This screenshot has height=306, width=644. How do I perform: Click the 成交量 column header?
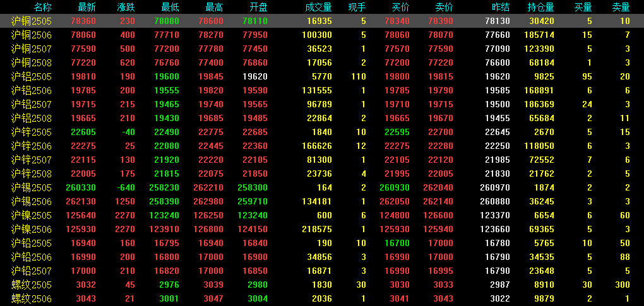tap(318, 7)
